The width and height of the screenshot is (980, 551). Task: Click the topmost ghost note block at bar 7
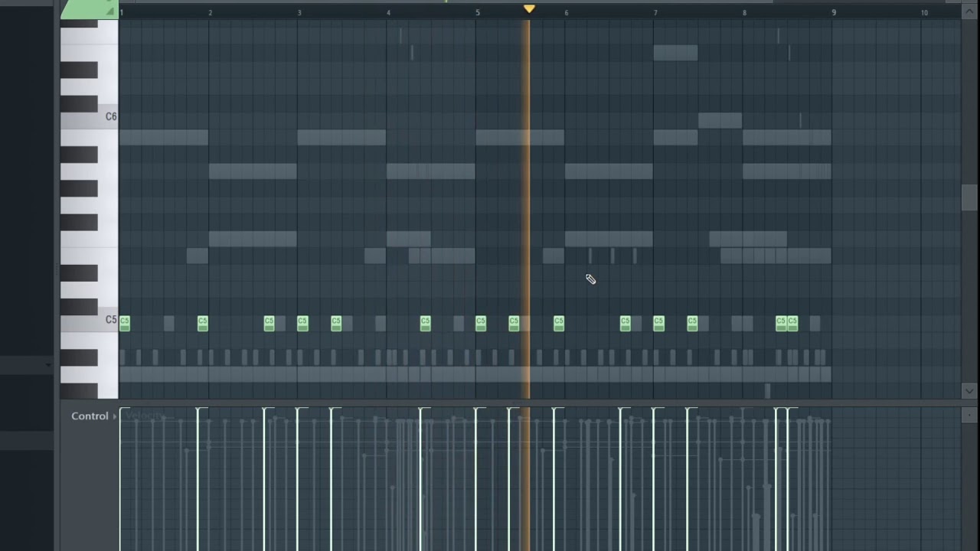coord(675,53)
